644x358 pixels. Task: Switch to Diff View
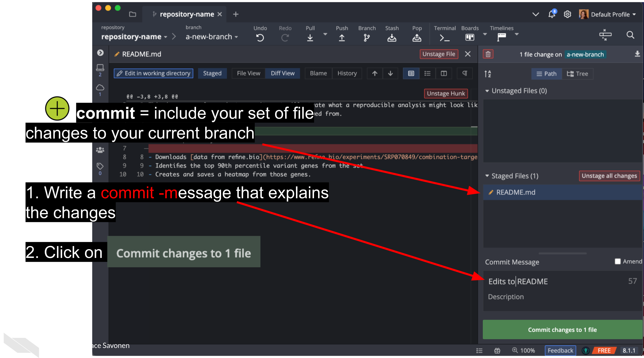pos(283,74)
